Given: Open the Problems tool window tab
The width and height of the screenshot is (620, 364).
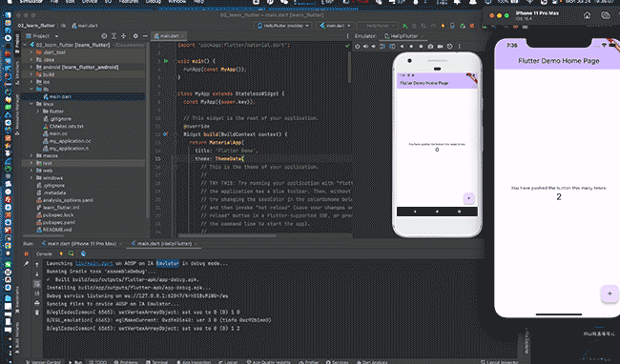Looking at the screenshot, I should [x=126, y=362].
